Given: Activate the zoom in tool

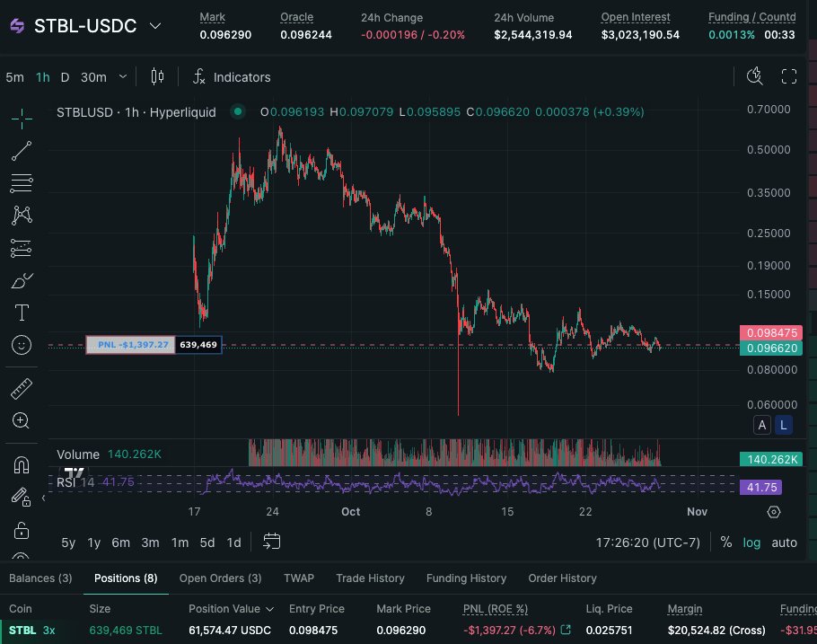Looking at the screenshot, I should pos(22,421).
